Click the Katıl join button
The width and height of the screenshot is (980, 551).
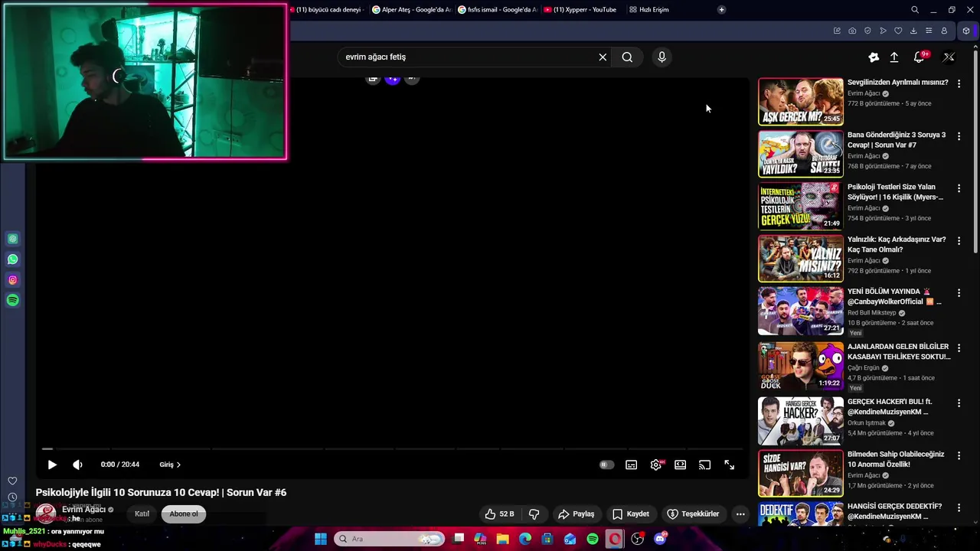click(142, 514)
